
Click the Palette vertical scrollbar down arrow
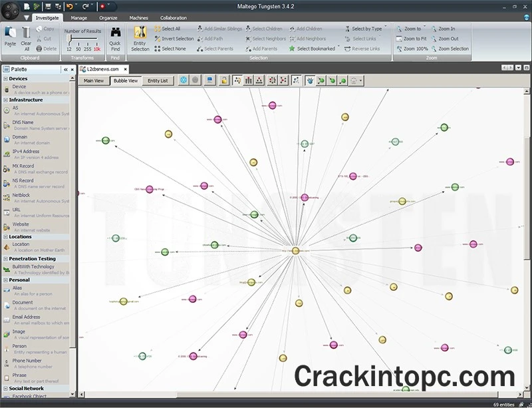click(x=72, y=394)
